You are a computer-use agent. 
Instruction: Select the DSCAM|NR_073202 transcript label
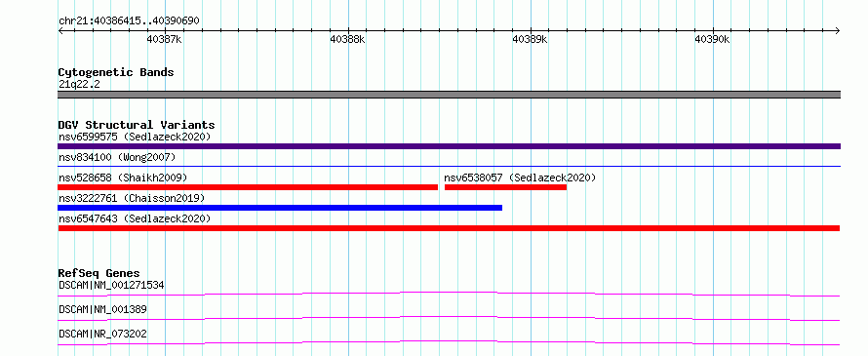point(102,334)
